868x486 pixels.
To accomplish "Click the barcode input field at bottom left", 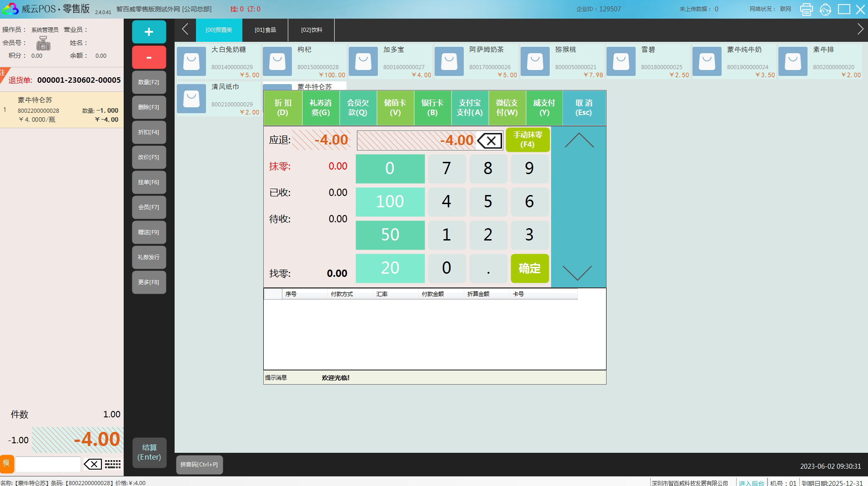I will (48, 464).
